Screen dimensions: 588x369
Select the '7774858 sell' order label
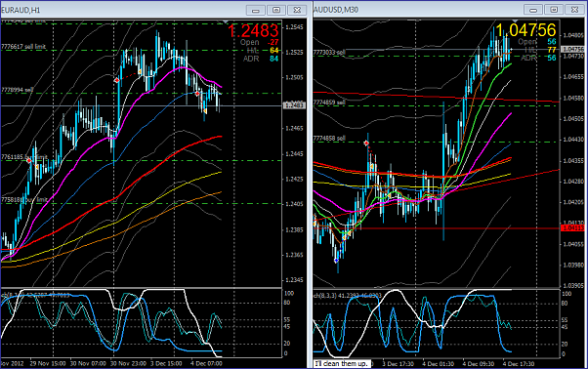pyautogui.click(x=329, y=139)
